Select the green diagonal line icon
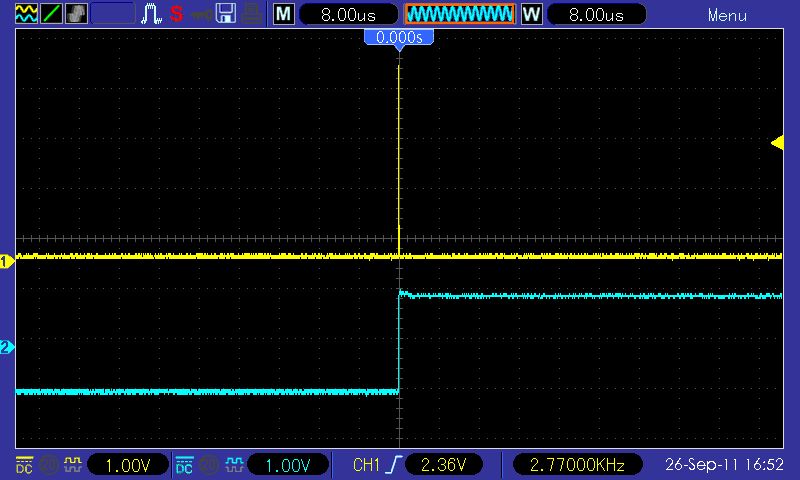 [51, 14]
